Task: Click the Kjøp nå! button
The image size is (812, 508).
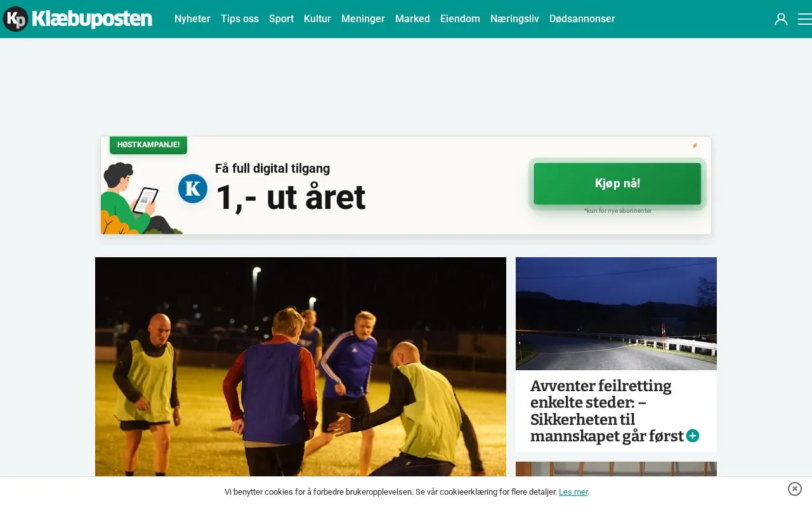Action: [x=617, y=184]
